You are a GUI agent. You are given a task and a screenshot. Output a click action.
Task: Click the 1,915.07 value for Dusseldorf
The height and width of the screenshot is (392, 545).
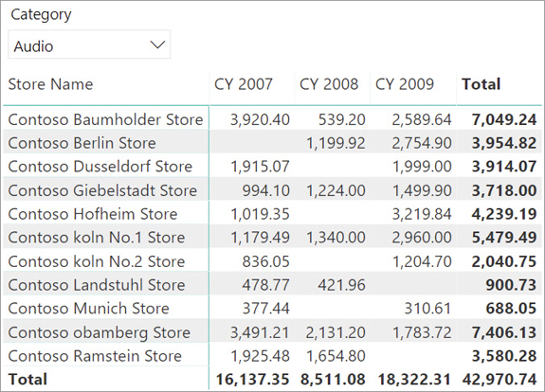[260, 167]
